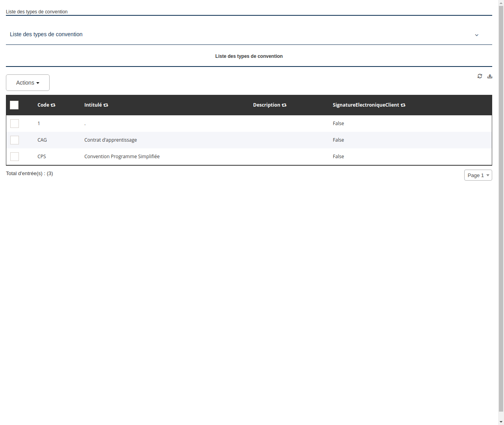Click the Liste des types de convention breadcrumb
Screen dimensions: 504x425
click(37, 12)
